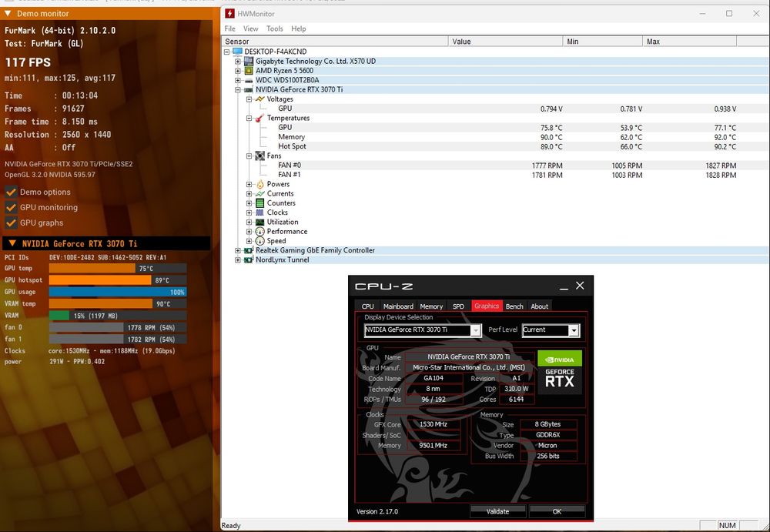This screenshot has width=770, height=532.
Task: Collapse the NVIDIA GeForce RTX 3070 Ti FurMark section
Action: point(12,243)
